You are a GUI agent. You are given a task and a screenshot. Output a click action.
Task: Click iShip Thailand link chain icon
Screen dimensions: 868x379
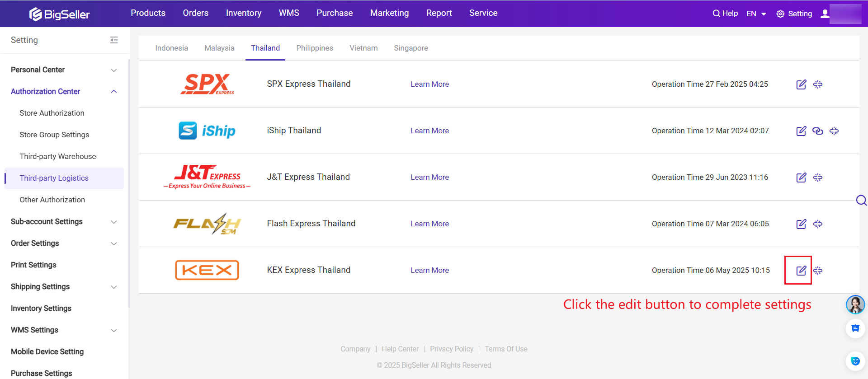pos(818,131)
